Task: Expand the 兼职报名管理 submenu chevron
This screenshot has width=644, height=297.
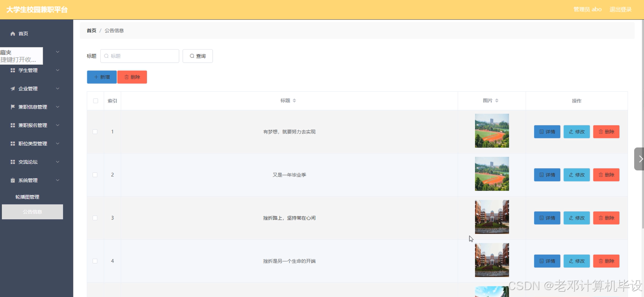Action: pos(57,125)
